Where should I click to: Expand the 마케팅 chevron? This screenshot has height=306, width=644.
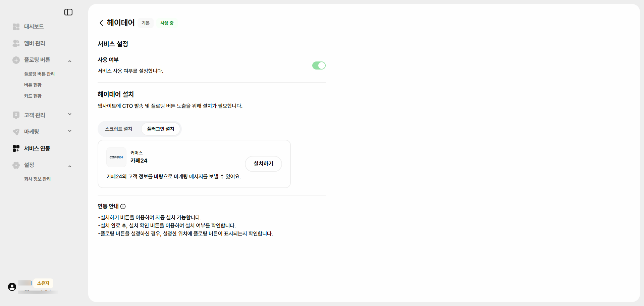70,131
